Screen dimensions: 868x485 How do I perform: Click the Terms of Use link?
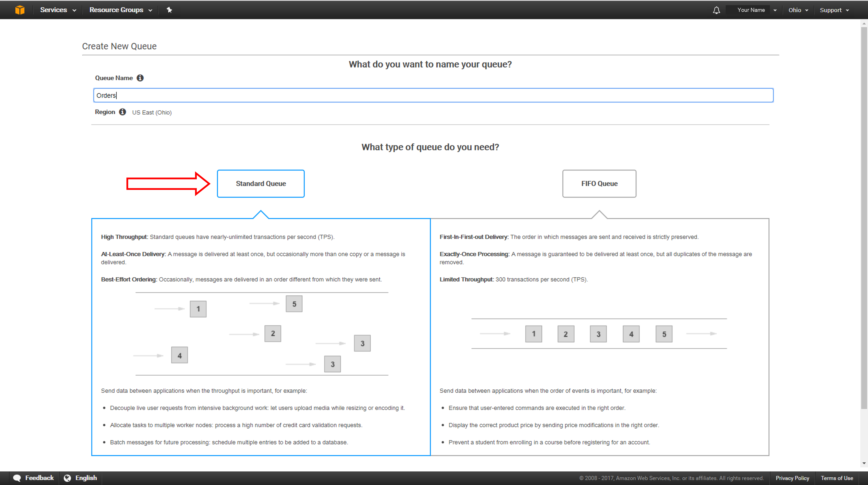click(836, 477)
